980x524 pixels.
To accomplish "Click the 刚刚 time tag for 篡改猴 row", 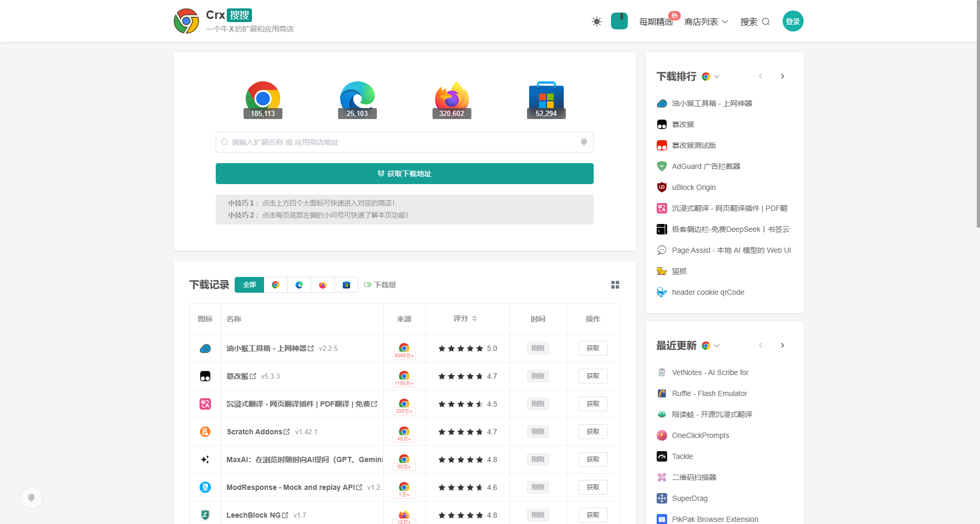I will point(538,376).
